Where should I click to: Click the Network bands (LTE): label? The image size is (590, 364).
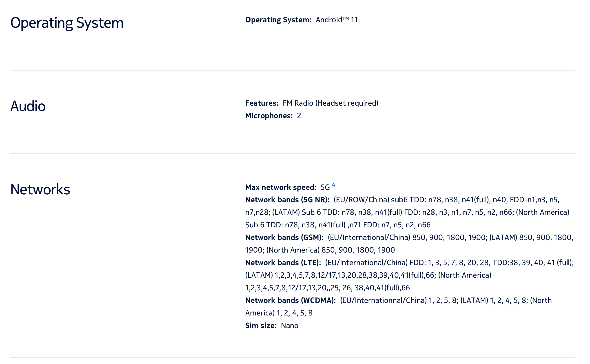click(283, 263)
